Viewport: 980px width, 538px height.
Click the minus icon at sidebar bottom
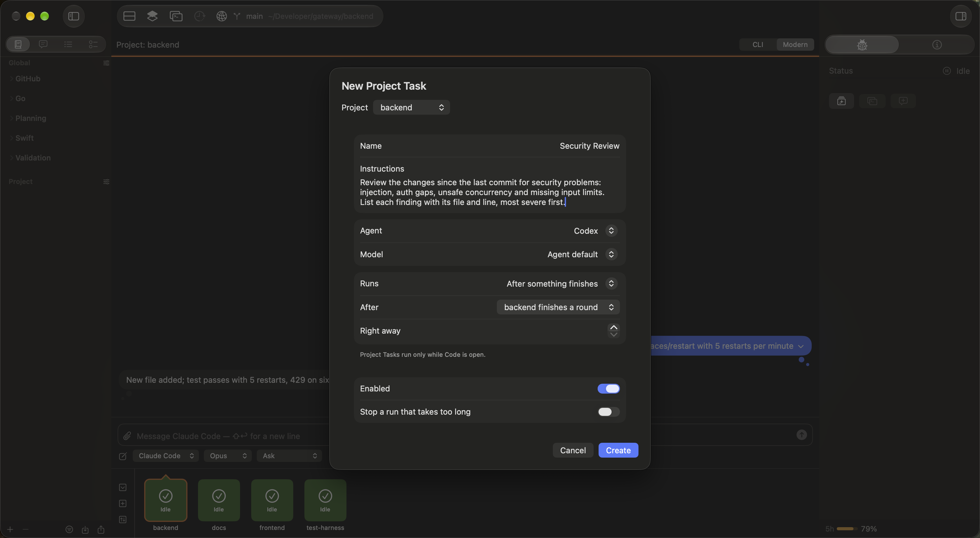pyautogui.click(x=25, y=529)
